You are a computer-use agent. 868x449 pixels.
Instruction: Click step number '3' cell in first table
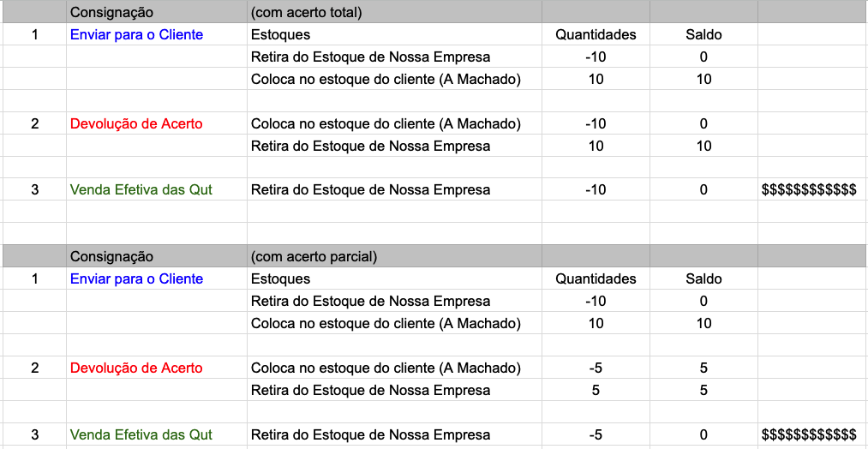point(35,190)
